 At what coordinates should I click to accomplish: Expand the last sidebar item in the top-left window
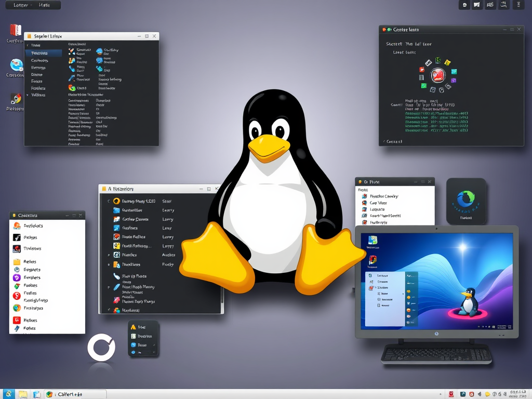tap(28, 95)
